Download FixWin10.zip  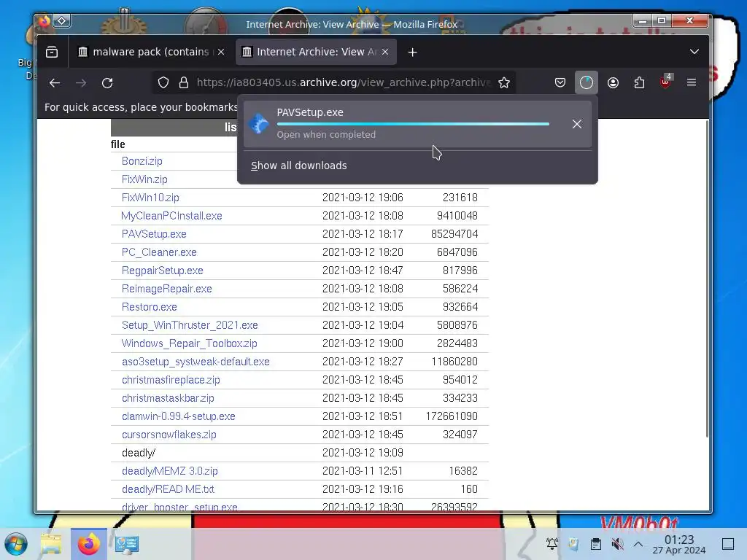(x=150, y=198)
